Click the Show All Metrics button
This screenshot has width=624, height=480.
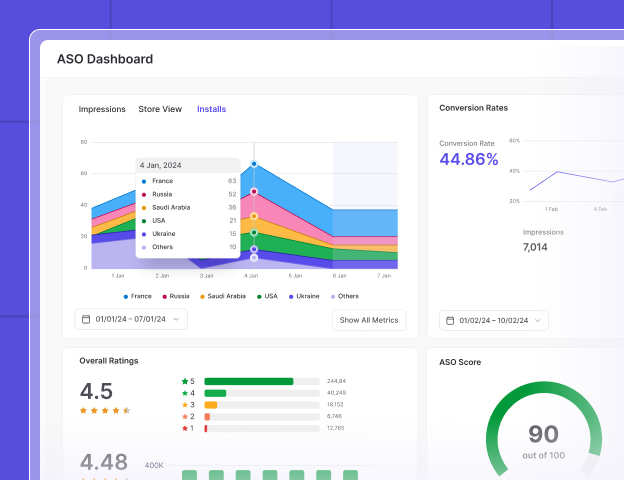tap(369, 320)
